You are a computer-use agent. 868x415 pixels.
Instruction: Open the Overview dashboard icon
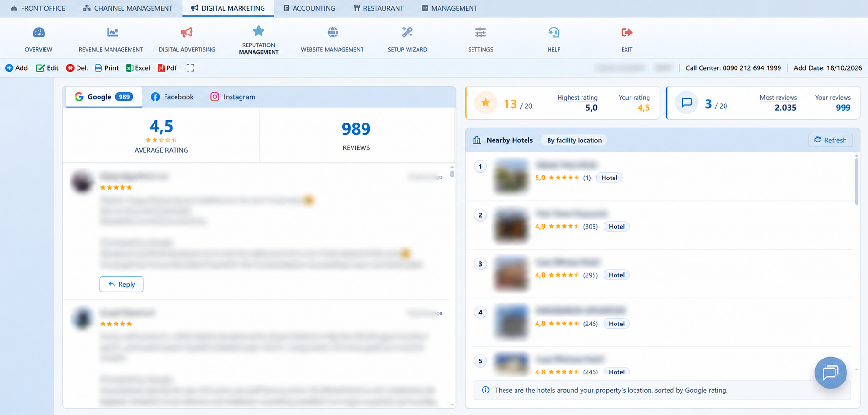pyautogui.click(x=39, y=33)
